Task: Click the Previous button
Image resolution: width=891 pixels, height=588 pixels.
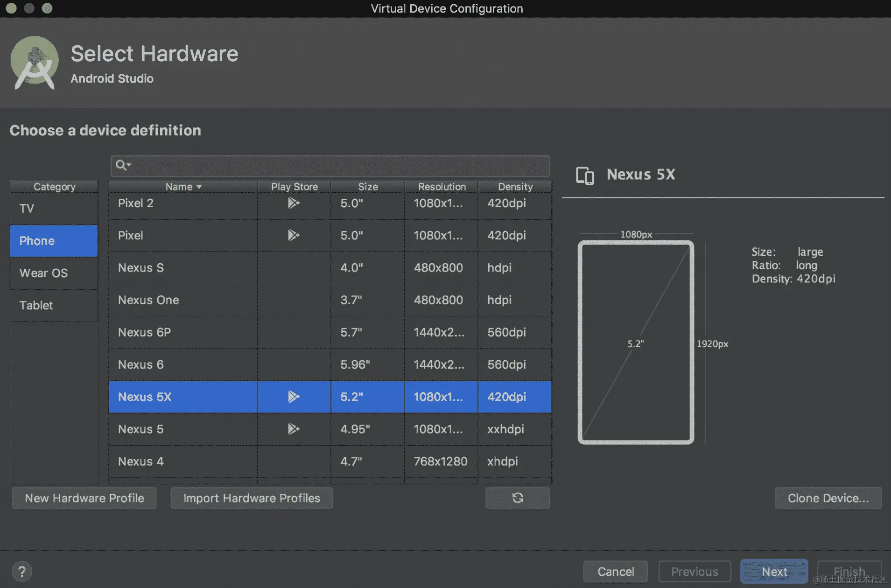Action: pyautogui.click(x=695, y=572)
